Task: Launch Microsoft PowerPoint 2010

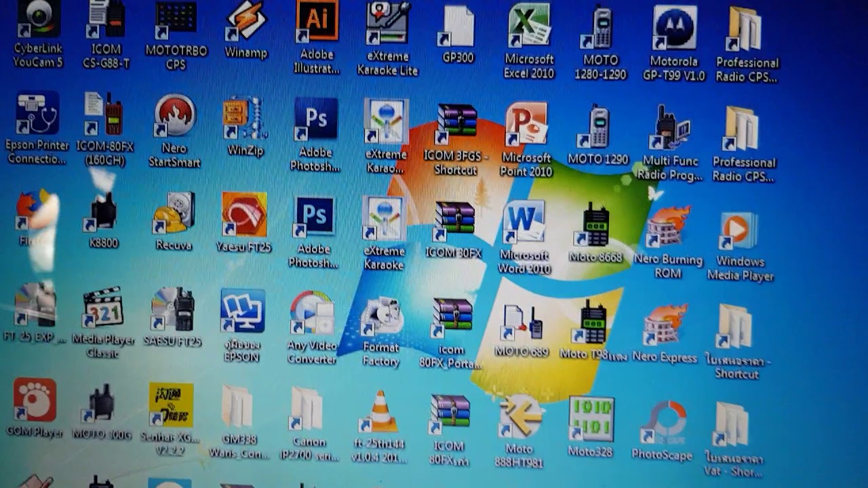Action: click(x=526, y=140)
